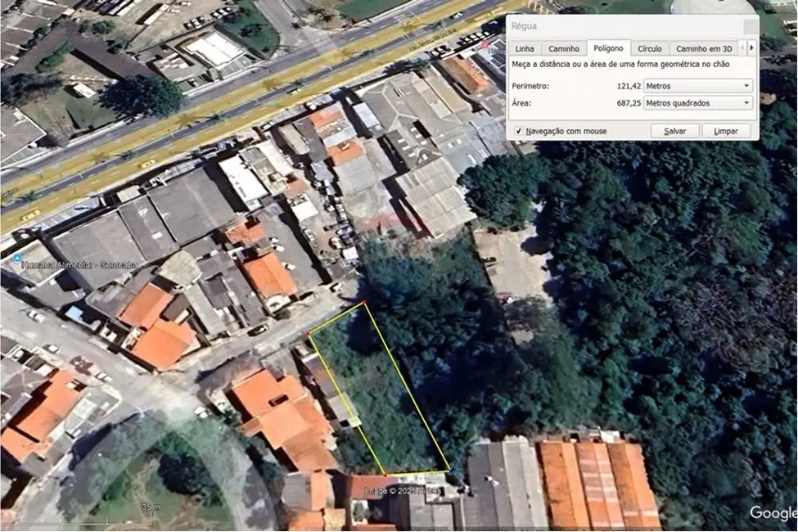Viewport: 798px width, 532px height.
Task: Click the top red polygon vertex
Action: [x=364, y=304]
